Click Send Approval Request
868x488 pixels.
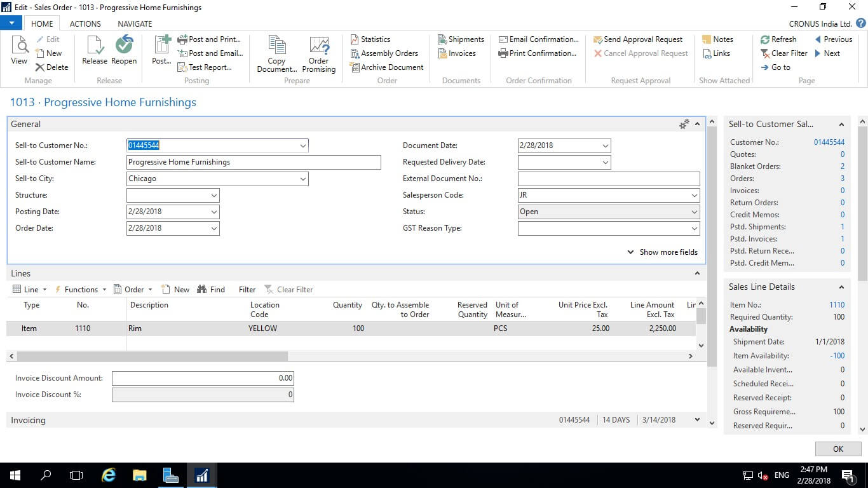point(637,39)
